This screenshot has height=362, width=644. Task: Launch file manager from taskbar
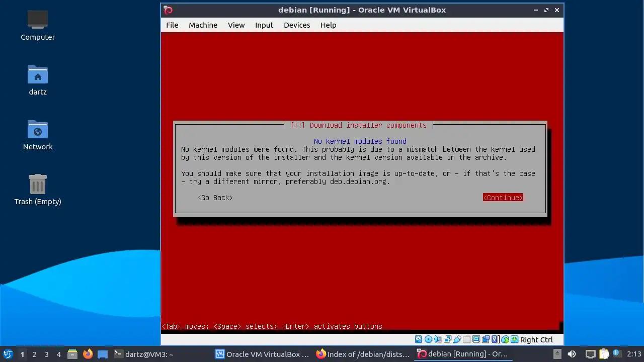coord(72,354)
